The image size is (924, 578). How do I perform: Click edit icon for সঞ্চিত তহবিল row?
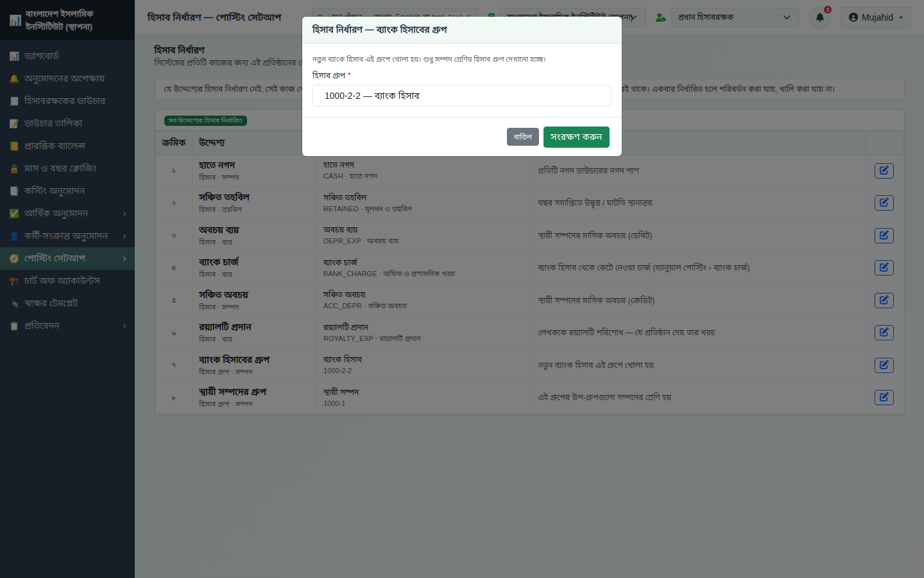884,203
